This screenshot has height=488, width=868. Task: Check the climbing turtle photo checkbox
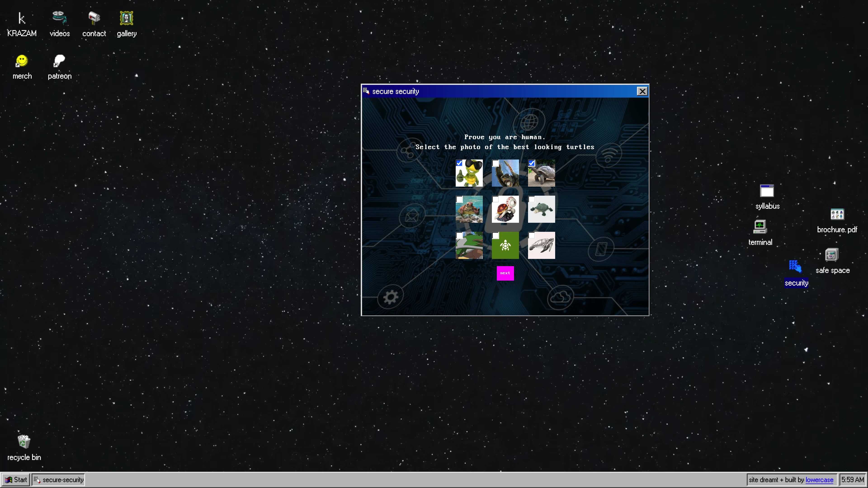point(495,163)
